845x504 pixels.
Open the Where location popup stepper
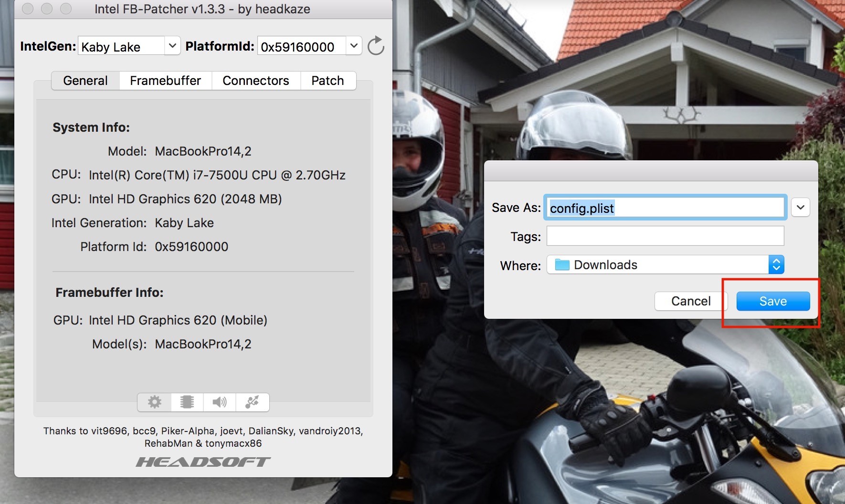click(x=776, y=265)
